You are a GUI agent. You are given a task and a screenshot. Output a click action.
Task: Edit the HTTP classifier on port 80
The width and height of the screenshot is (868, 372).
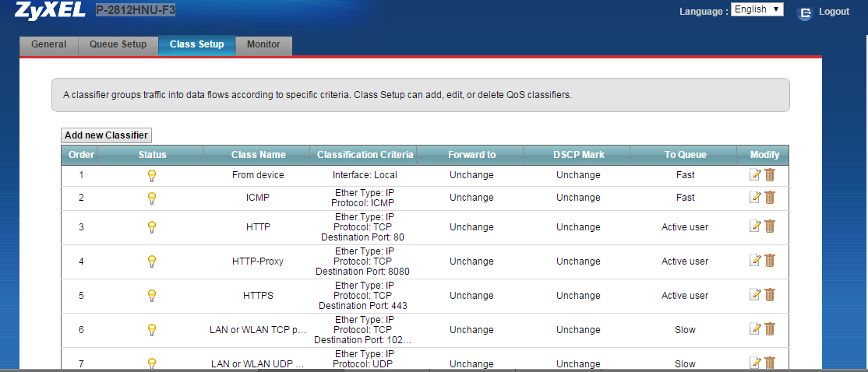[755, 226]
